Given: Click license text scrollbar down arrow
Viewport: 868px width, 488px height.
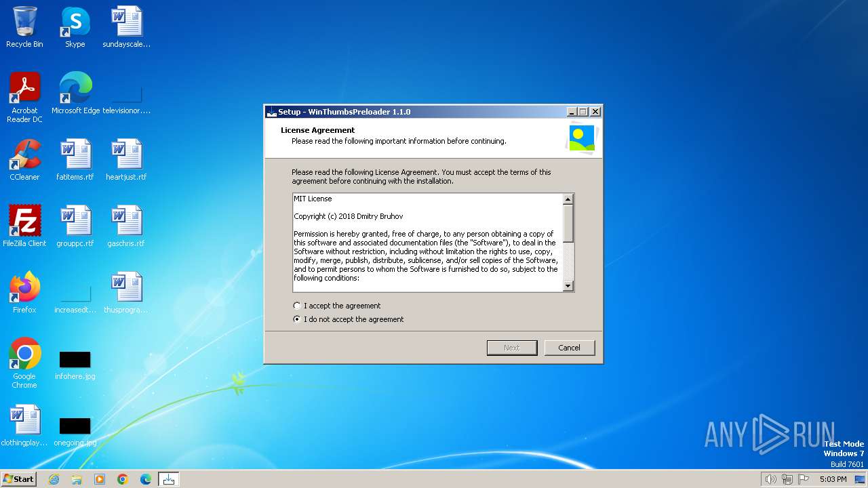Looking at the screenshot, I should tap(568, 286).
